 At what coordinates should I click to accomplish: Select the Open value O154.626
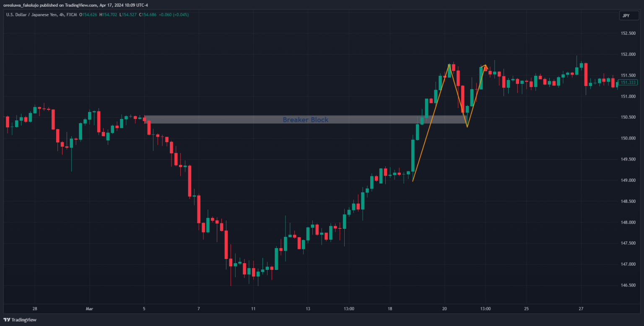point(90,15)
